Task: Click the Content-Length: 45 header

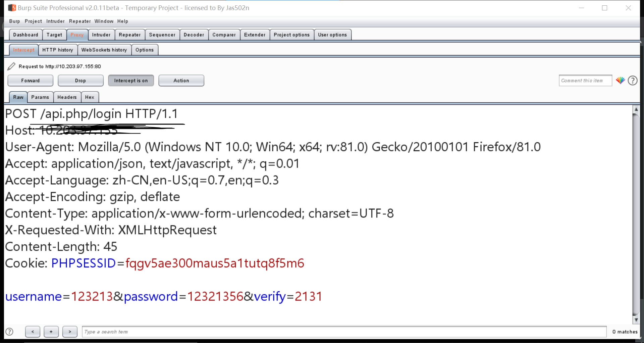Action: point(61,247)
